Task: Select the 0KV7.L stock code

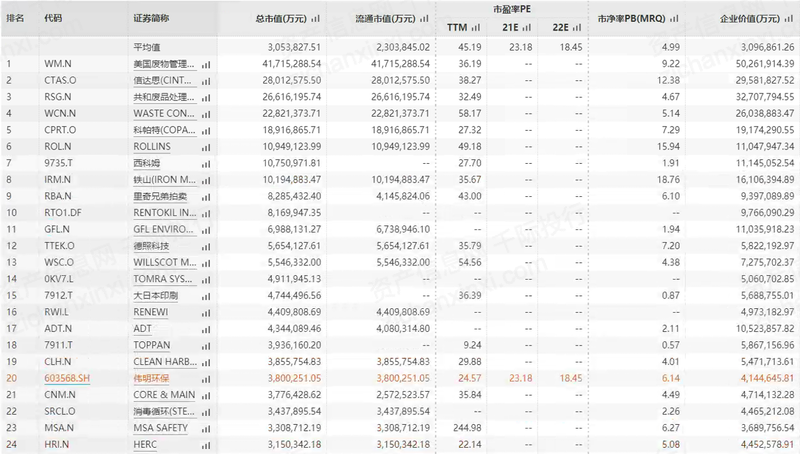Action: [59, 279]
